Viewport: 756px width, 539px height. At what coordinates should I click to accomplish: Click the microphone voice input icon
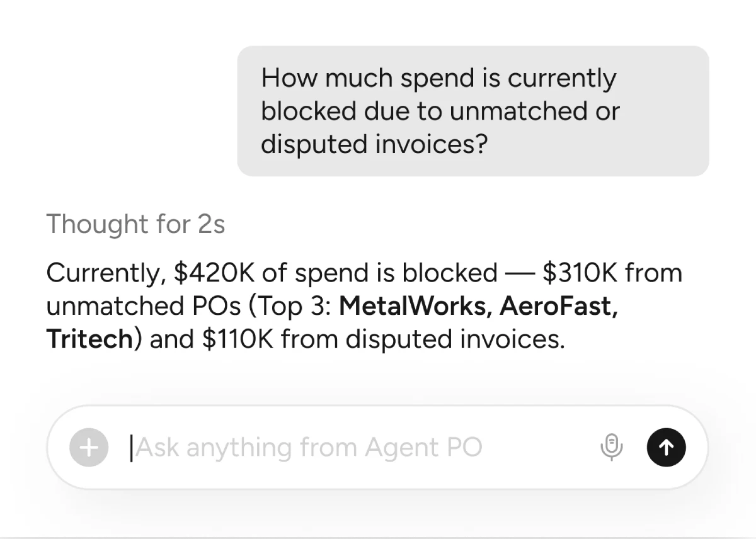coord(611,447)
